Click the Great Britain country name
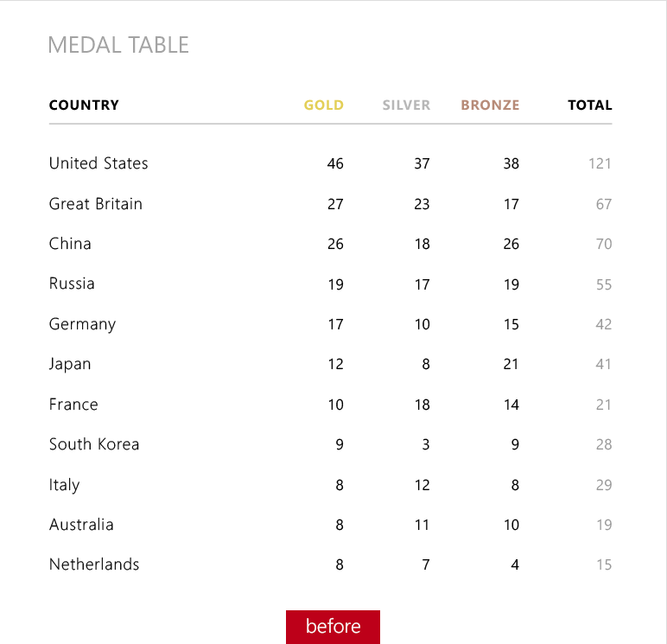 point(95,204)
